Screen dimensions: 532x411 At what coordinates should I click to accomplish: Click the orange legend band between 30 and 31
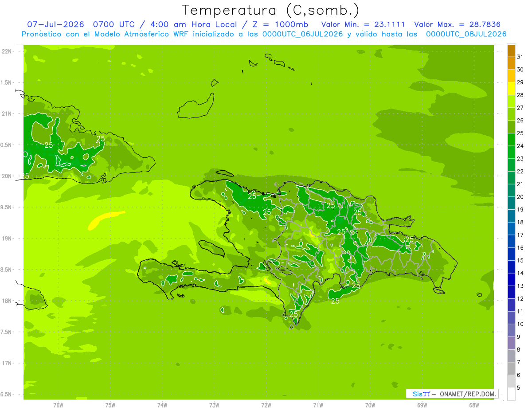(x=511, y=63)
